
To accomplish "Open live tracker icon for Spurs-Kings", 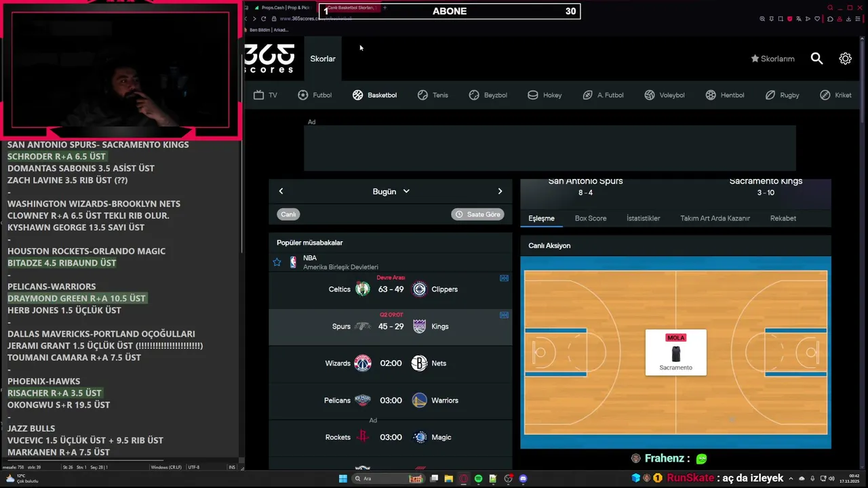I will 504,315.
